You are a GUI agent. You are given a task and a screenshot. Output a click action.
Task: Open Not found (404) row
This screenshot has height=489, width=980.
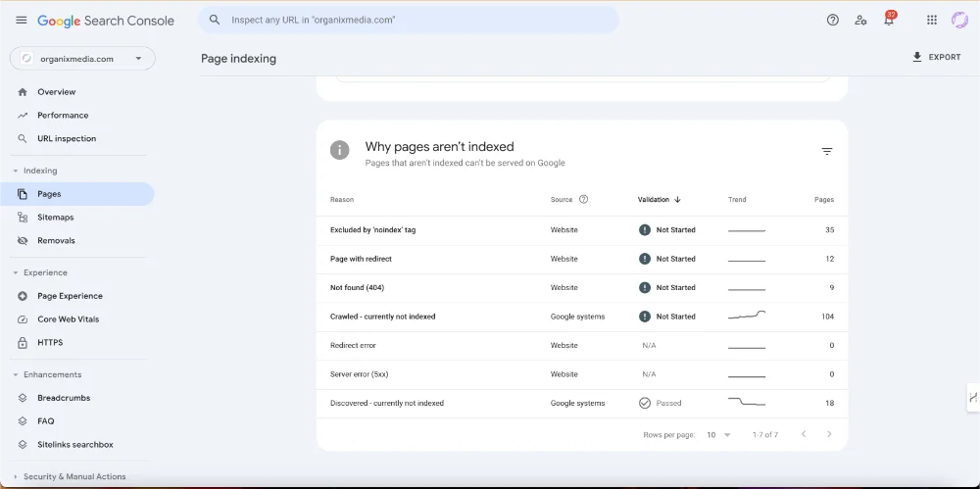[x=582, y=288]
